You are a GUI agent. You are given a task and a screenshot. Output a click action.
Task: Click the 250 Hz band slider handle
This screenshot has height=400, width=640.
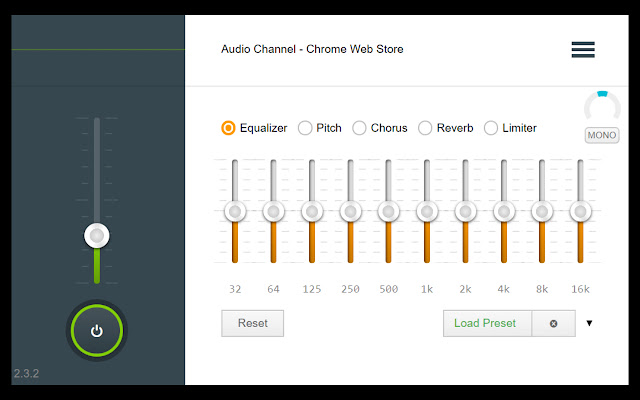click(350, 211)
